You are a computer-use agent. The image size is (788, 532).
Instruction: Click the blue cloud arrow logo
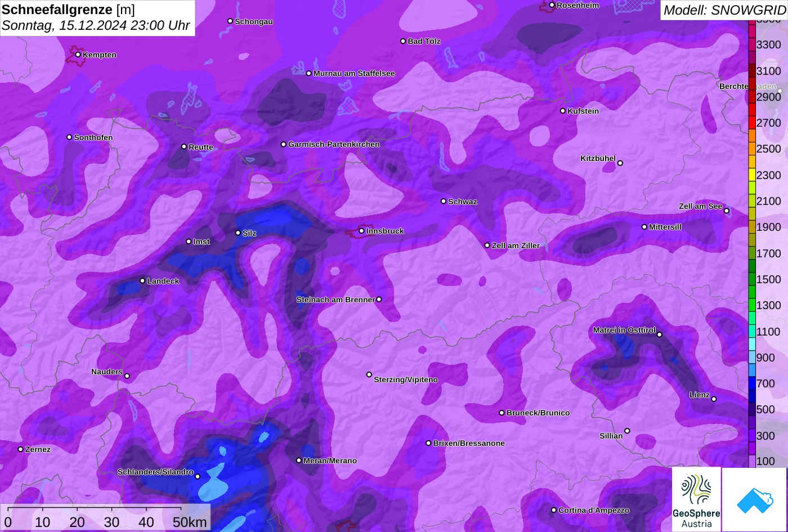[x=754, y=499]
